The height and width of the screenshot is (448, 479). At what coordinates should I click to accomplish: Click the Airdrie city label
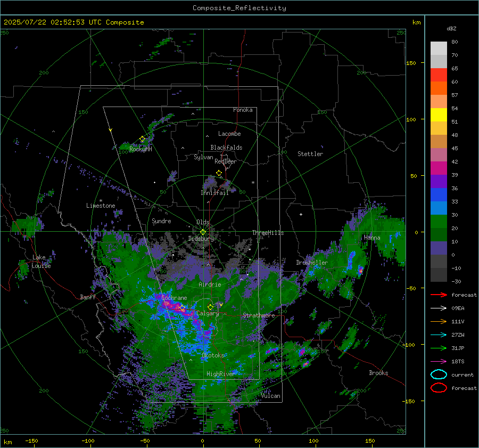[210, 284]
